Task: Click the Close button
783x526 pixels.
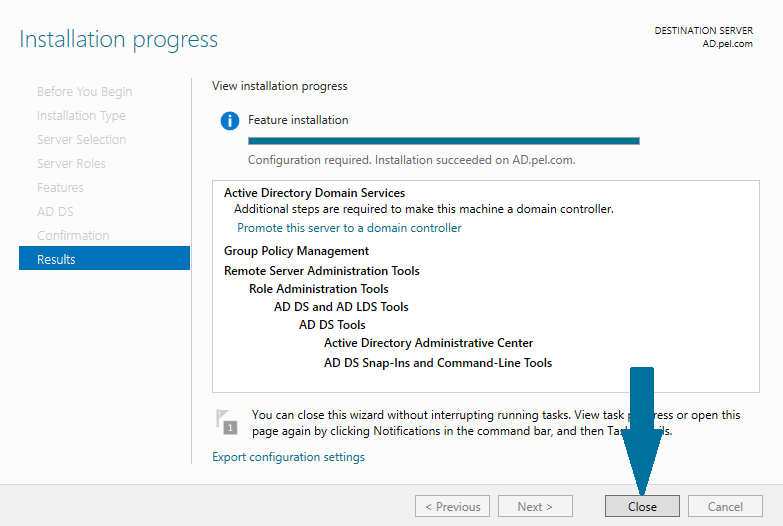Action: pos(642,507)
